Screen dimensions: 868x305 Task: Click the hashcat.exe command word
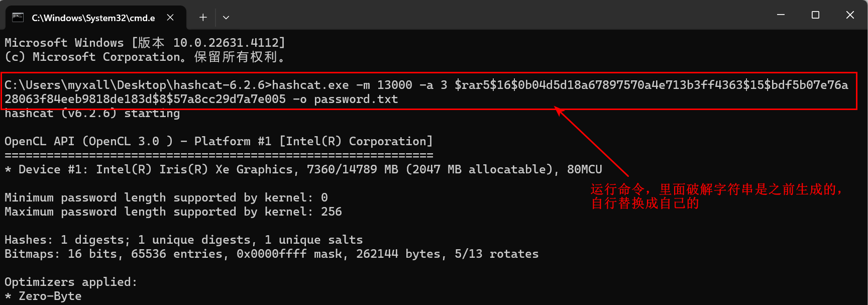310,85
